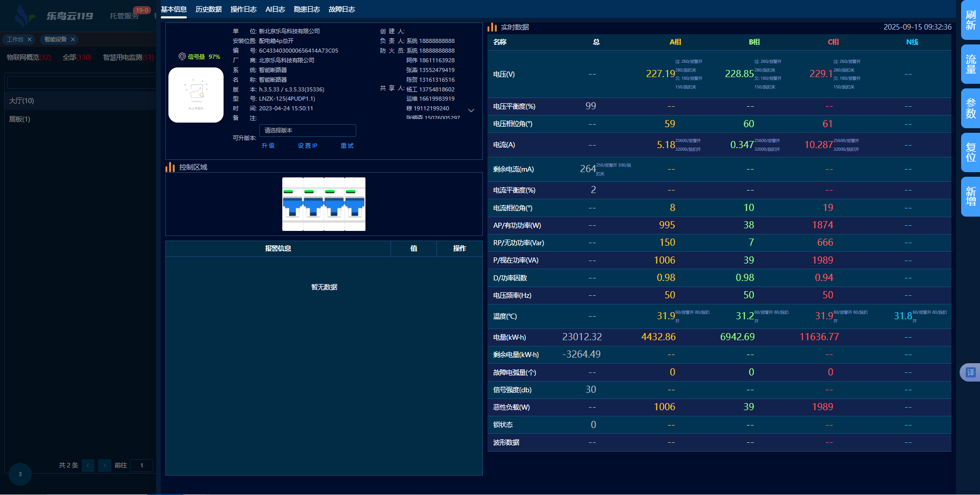
Task: Close the 工作台 tab
Action: coord(30,39)
